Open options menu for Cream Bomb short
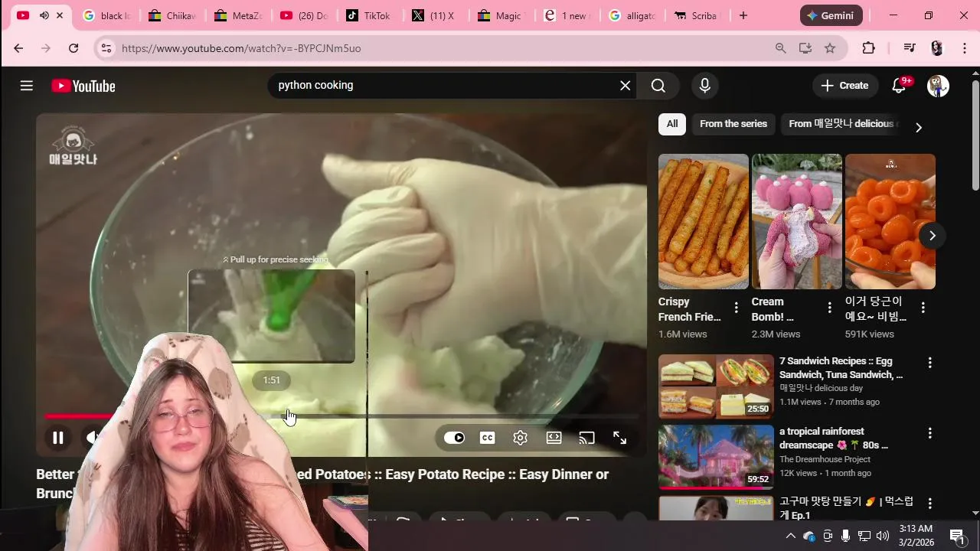The image size is (980, 551). click(830, 308)
